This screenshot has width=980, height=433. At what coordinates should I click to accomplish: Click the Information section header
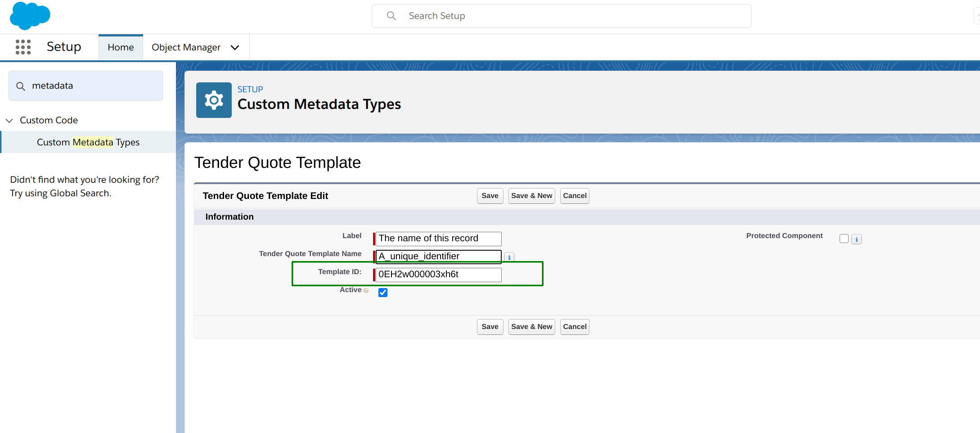click(x=229, y=216)
